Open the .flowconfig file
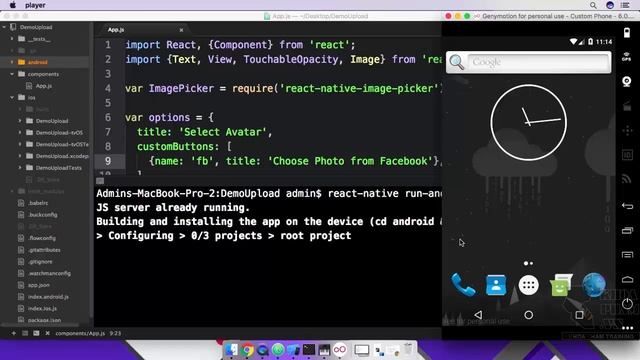This screenshot has width=640, height=360. pos(42,238)
